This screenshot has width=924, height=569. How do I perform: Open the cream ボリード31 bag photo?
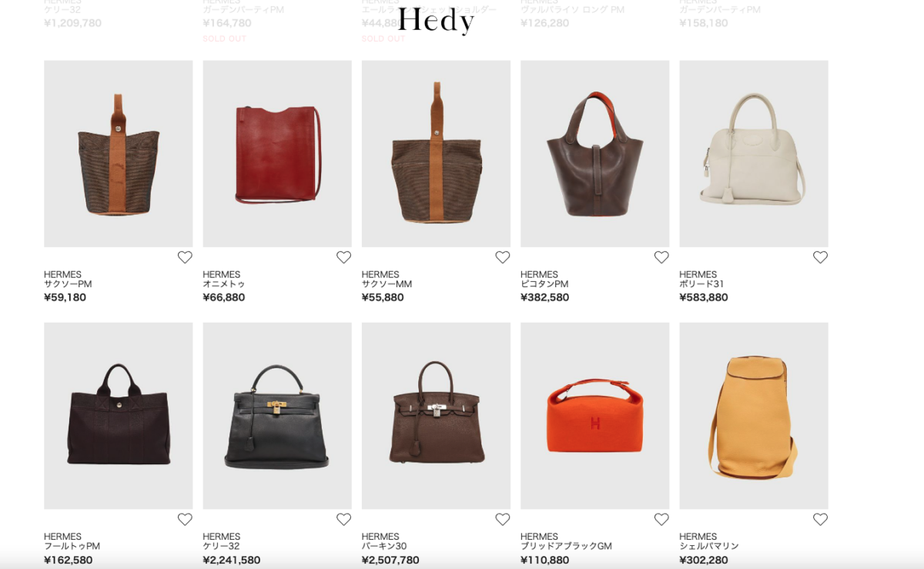[754, 154]
